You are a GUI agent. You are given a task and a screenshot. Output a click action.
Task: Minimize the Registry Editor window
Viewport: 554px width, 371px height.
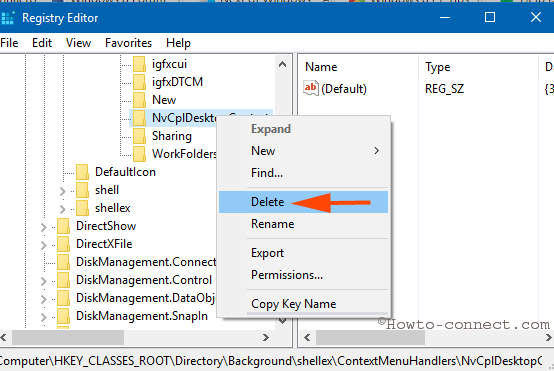tap(445, 17)
